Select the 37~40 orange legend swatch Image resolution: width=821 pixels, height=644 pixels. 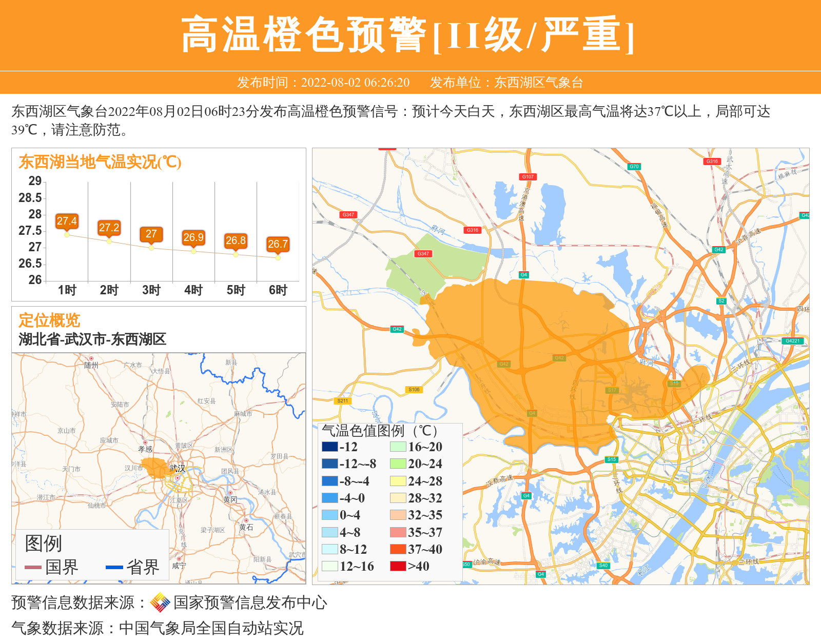tap(398, 549)
